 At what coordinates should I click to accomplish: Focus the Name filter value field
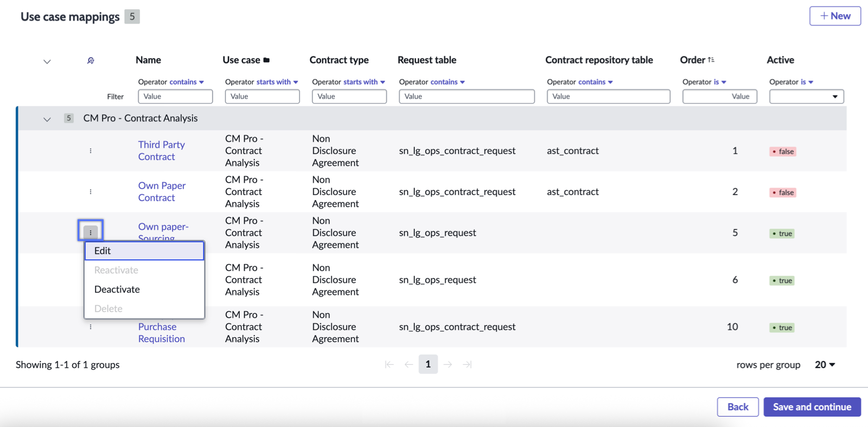tap(175, 96)
